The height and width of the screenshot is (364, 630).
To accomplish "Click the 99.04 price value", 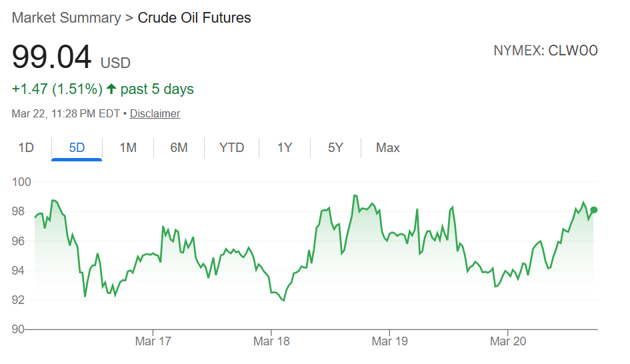I will (51, 57).
